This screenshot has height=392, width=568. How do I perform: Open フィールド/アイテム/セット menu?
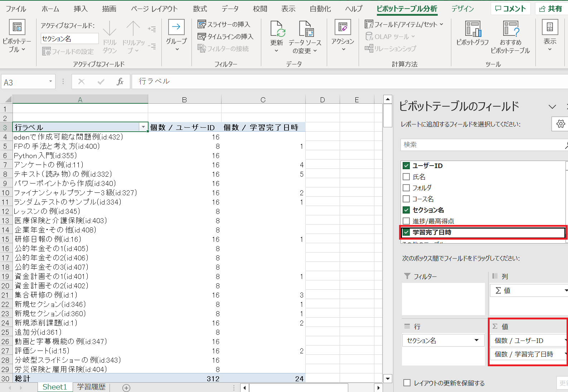point(404,24)
